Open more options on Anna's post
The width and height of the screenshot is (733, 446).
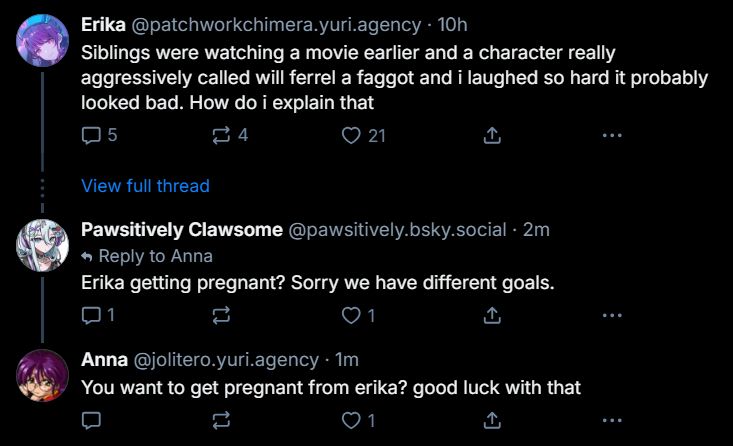click(612, 420)
